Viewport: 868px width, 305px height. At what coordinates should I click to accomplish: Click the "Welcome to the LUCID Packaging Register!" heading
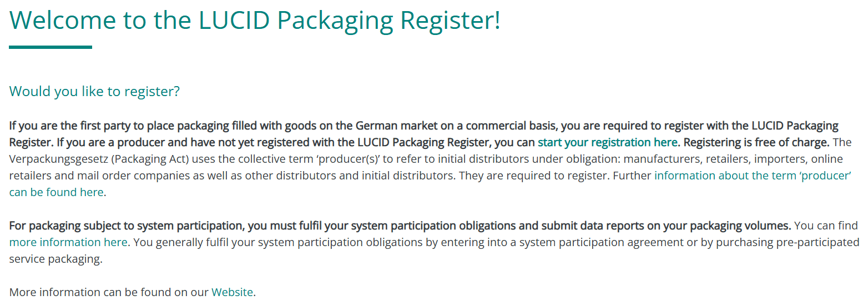click(x=255, y=20)
